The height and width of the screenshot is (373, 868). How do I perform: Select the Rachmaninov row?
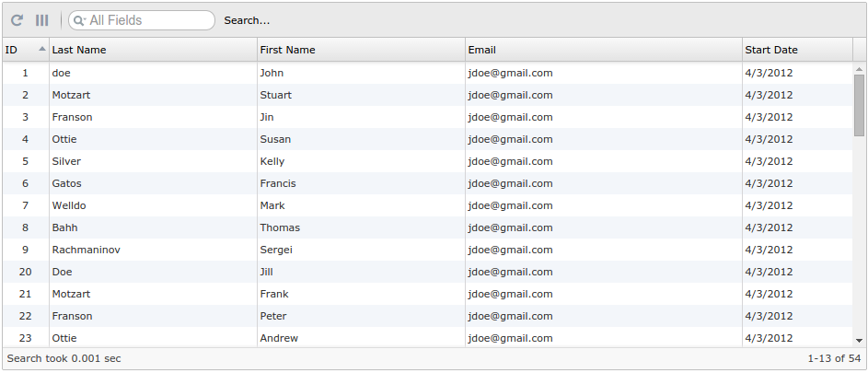(427, 250)
